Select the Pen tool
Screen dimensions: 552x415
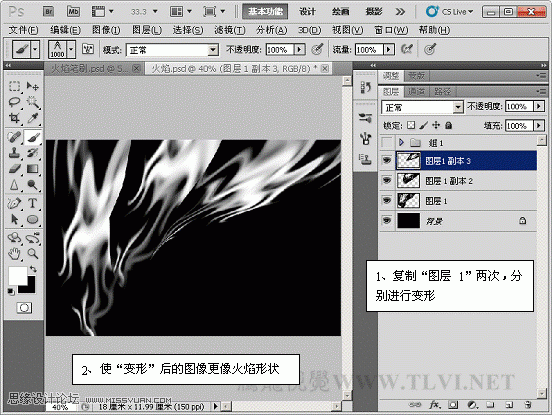coord(14,203)
